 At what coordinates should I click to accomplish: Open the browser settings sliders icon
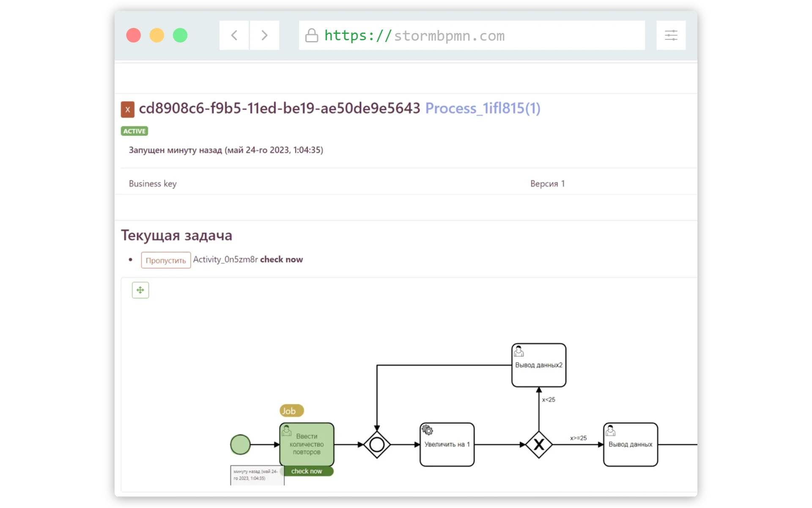[671, 35]
